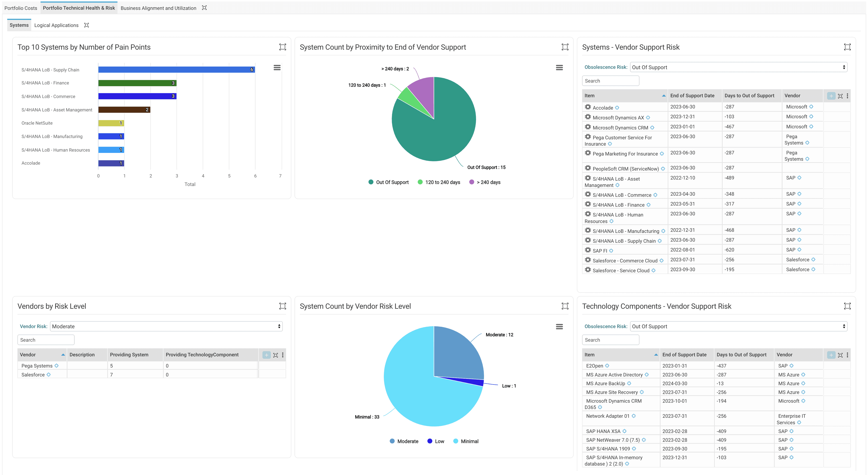Viewport: 868px width, 475px height.
Task: Toggle > 240 days legend entry
Action: coord(485,182)
